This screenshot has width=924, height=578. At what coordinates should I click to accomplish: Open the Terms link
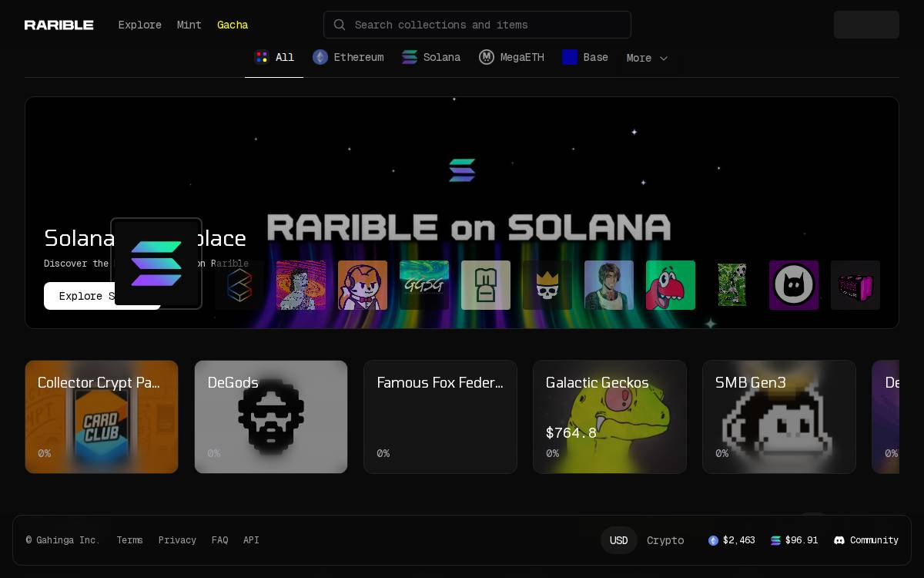click(x=129, y=540)
